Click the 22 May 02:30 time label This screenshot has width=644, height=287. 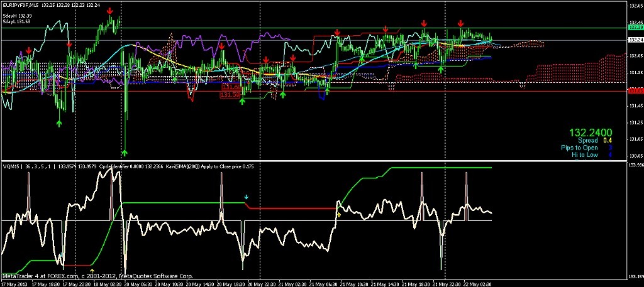tap(479, 284)
